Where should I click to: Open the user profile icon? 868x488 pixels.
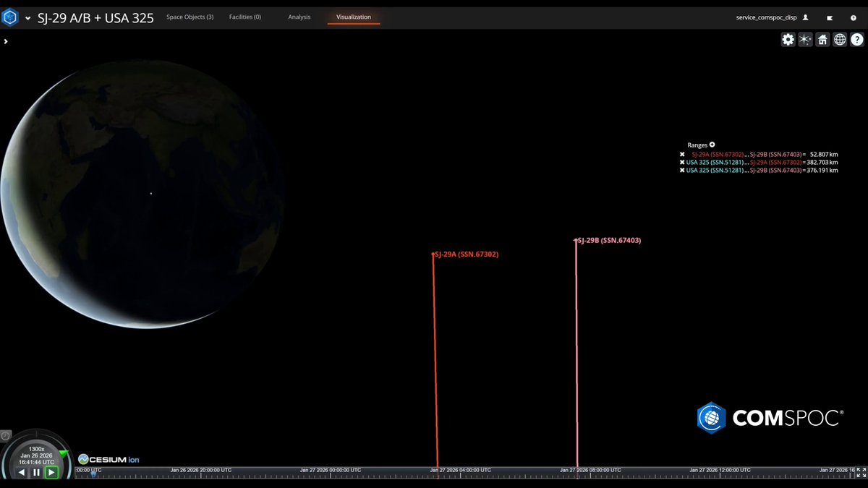805,17
